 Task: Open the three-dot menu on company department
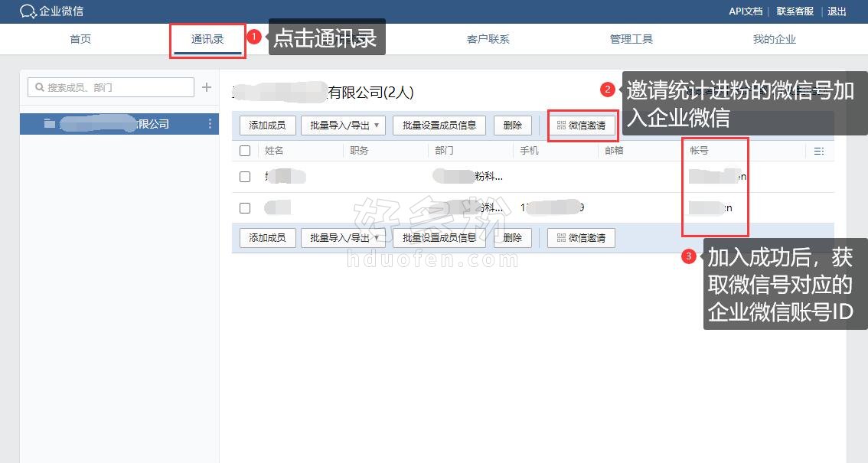pyautogui.click(x=210, y=124)
